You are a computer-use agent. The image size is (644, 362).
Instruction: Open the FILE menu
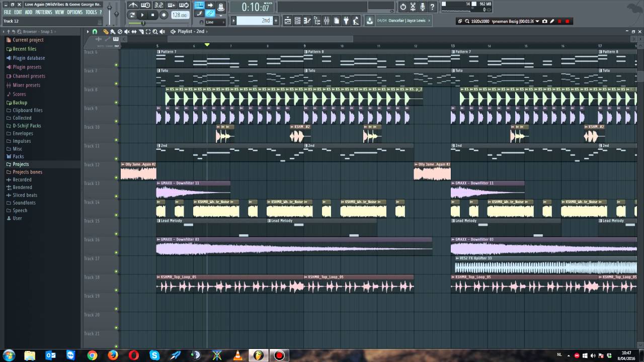pyautogui.click(x=8, y=12)
